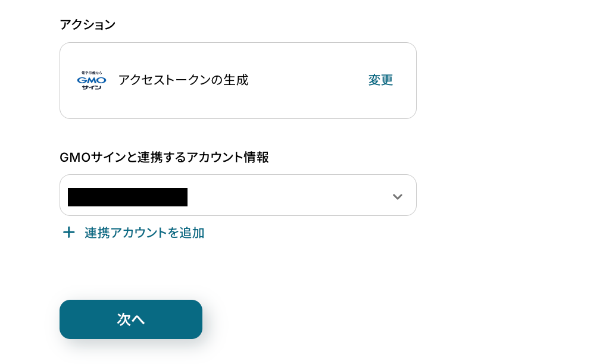Image resolution: width=606 pixels, height=364 pixels.
Task: Click the blacked-out account value in the dropdown
Action: coord(127,197)
